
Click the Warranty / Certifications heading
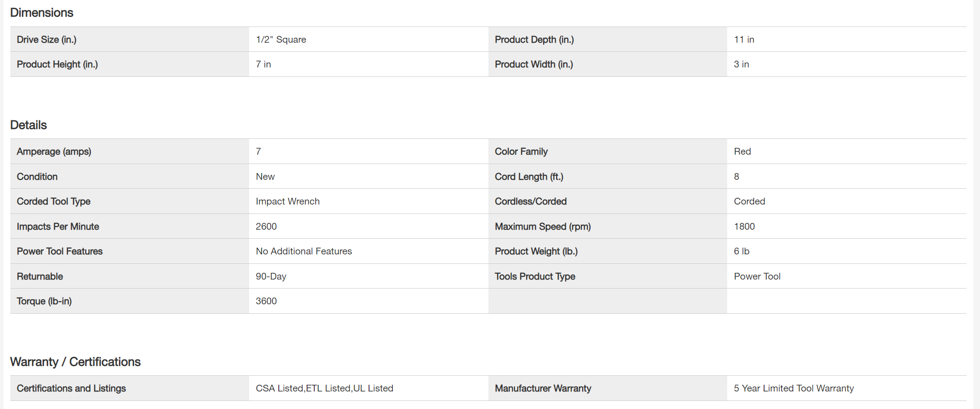click(75, 362)
